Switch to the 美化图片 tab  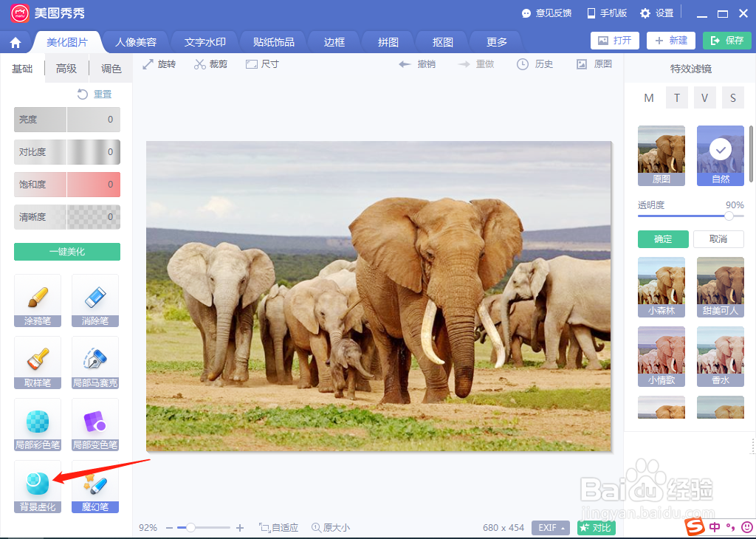[x=67, y=42]
